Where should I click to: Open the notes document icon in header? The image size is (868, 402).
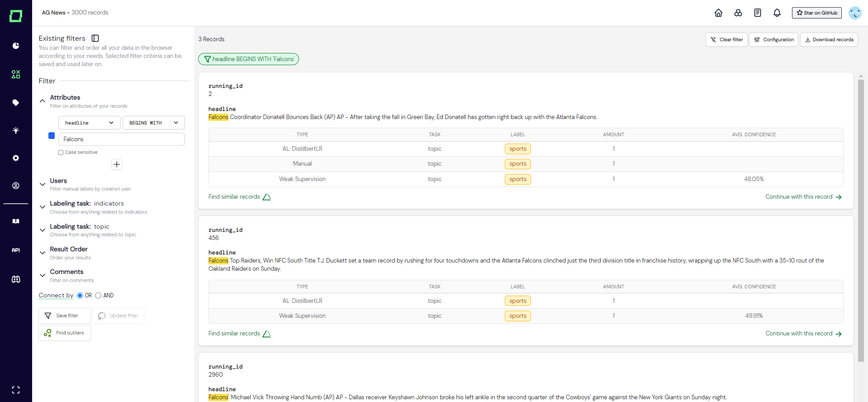pyautogui.click(x=758, y=13)
